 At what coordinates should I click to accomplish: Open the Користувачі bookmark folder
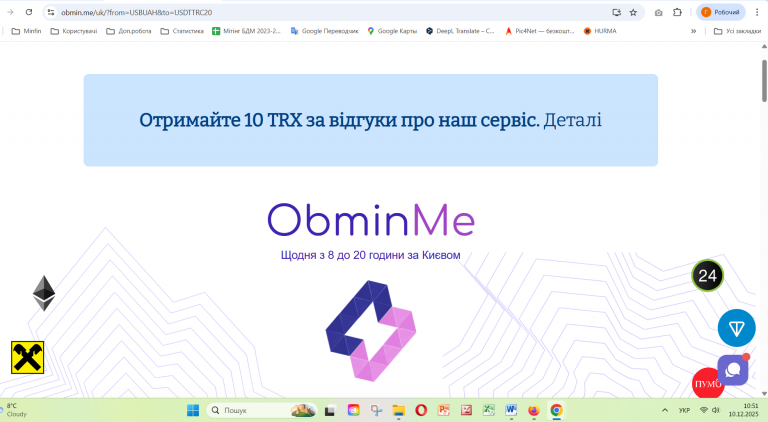pos(74,31)
